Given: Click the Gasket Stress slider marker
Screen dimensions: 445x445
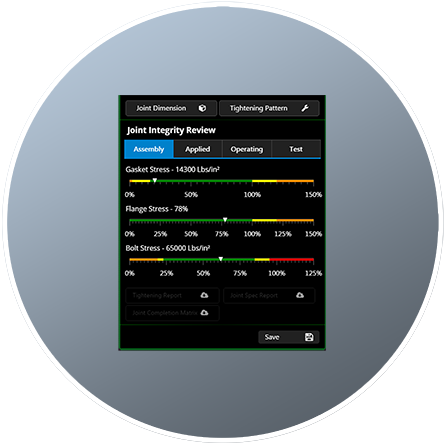Looking at the screenshot, I should coord(155,181).
